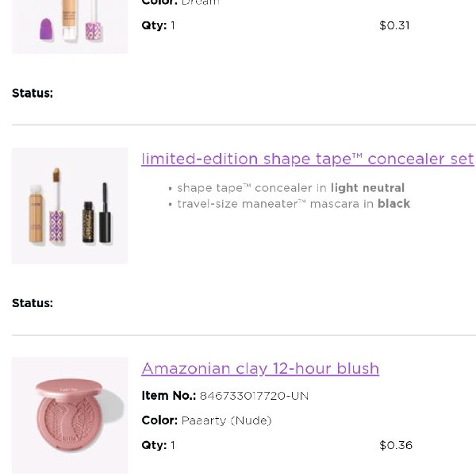Click the concealer set product thumbnail

(70, 205)
